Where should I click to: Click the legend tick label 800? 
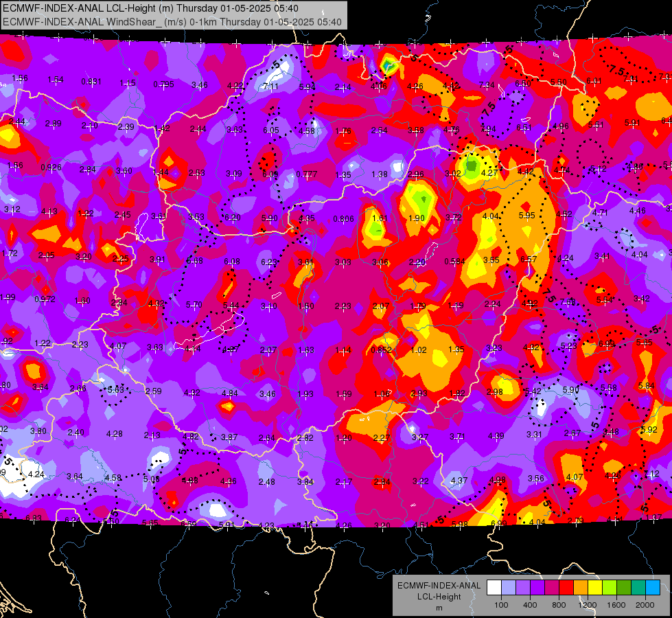(559, 605)
